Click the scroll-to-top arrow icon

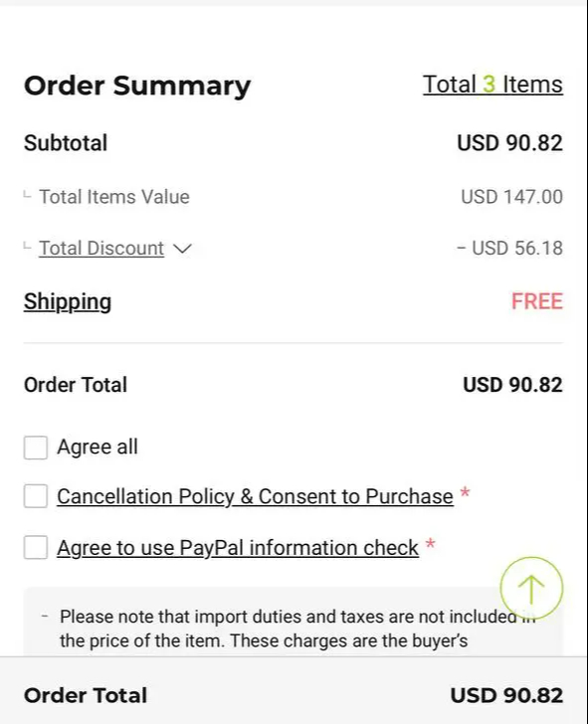click(531, 589)
